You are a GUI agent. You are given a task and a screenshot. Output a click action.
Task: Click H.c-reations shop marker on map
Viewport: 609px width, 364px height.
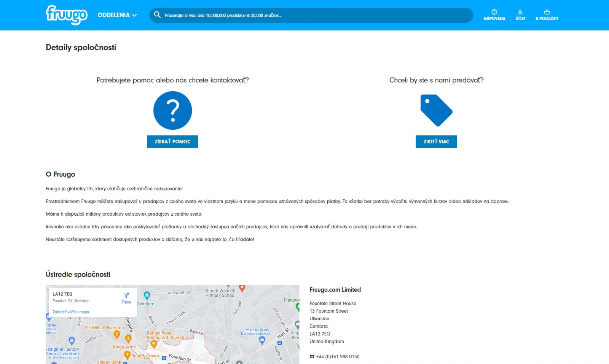click(x=262, y=340)
